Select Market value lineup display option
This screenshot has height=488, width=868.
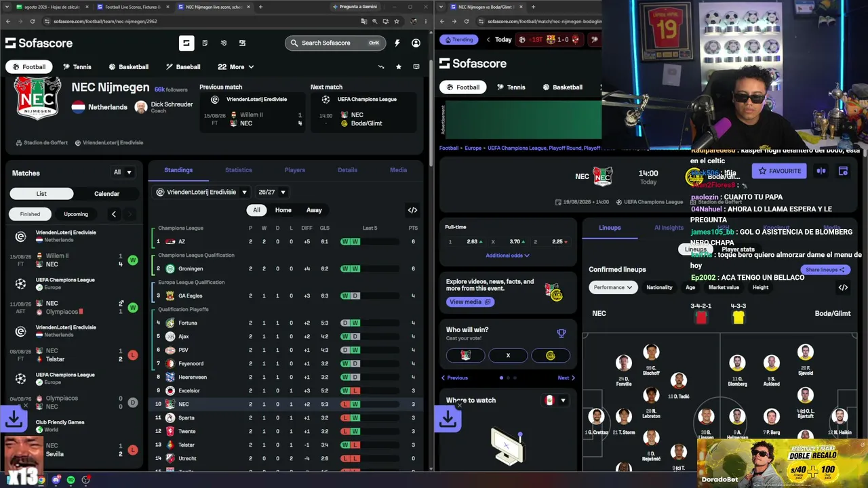coord(724,287)
